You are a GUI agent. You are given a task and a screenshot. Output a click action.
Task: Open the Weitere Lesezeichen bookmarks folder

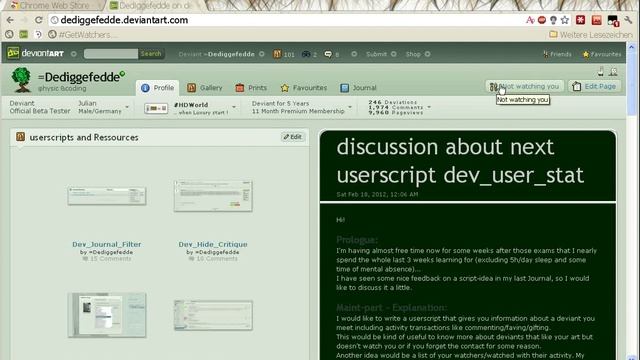coord(591,35)
